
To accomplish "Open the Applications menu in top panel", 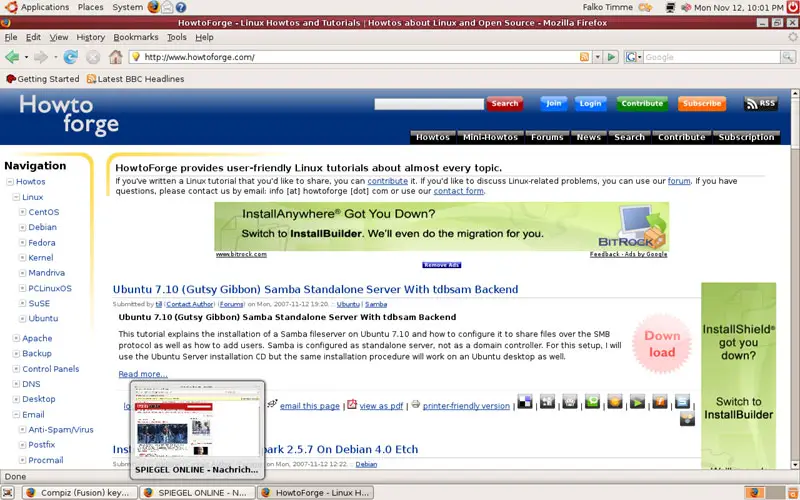I will pyautogui.click(x=44, y=7).
